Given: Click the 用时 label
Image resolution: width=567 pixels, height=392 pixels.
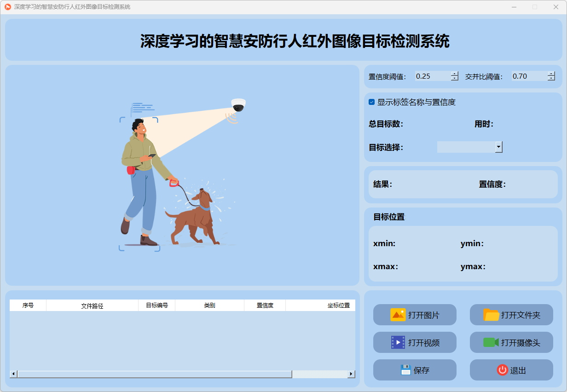Looking at the screenshot, I should (484, 124).
